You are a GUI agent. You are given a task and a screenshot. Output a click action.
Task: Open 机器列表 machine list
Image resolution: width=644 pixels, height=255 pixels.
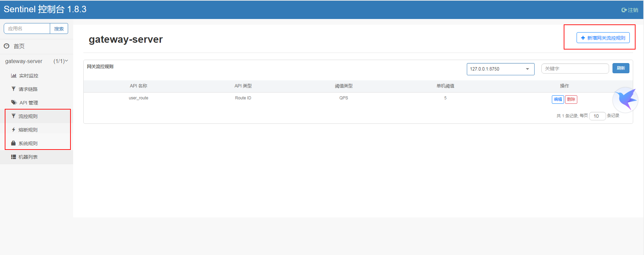coord(28,157)
